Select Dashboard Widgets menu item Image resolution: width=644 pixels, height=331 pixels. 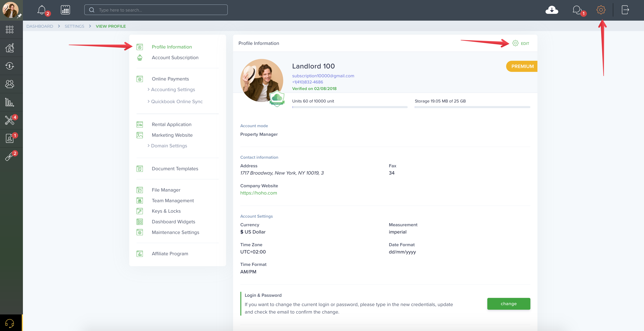pyautogui.click(x=173, y=222)
